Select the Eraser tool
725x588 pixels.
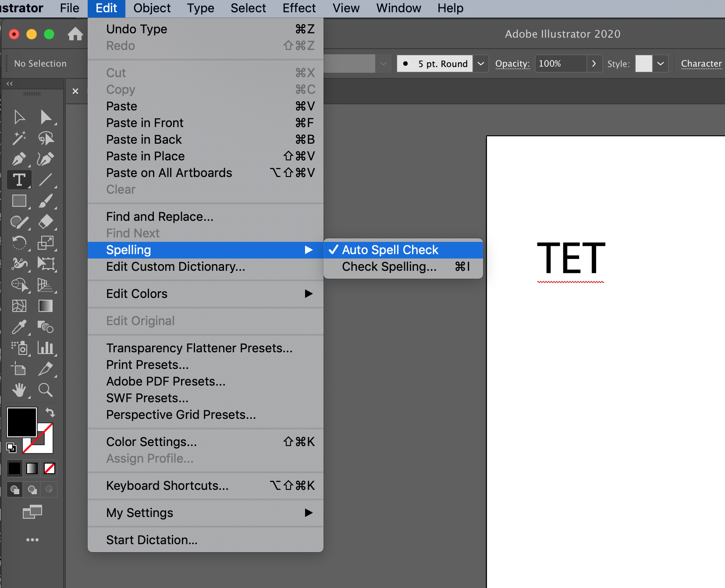tap(46, 222)
